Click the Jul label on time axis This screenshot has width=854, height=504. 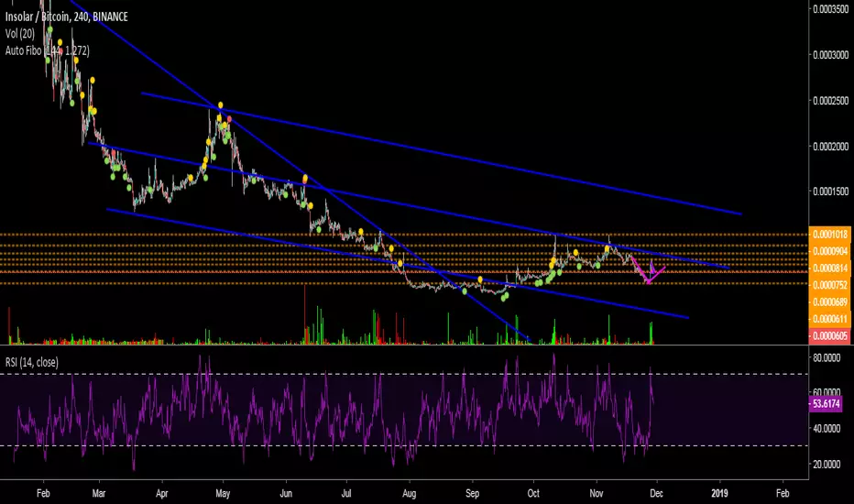click(345, 493)
